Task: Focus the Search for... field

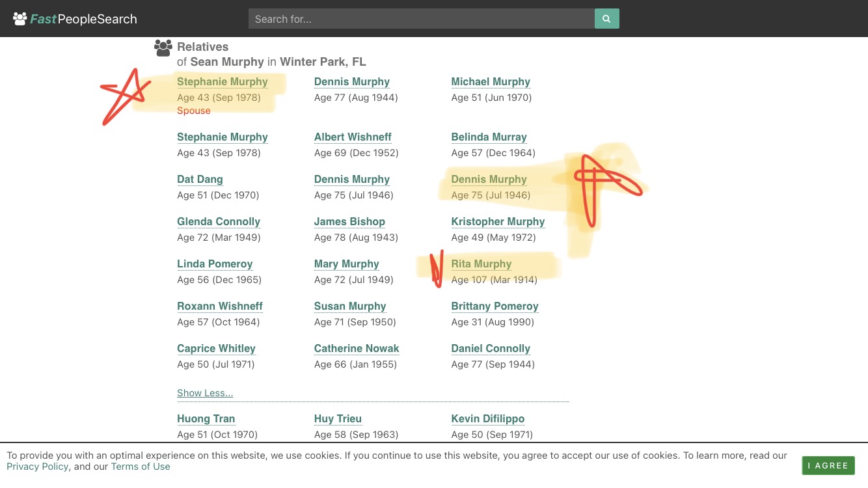Action: pyautogui.click(x=422, y=19)
